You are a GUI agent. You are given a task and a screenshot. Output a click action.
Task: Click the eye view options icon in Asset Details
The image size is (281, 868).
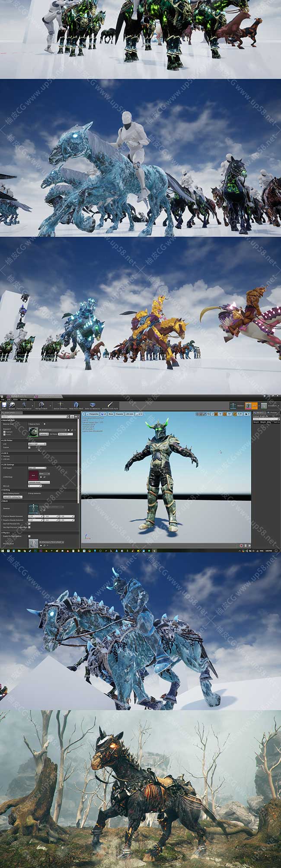click(77, 417)
